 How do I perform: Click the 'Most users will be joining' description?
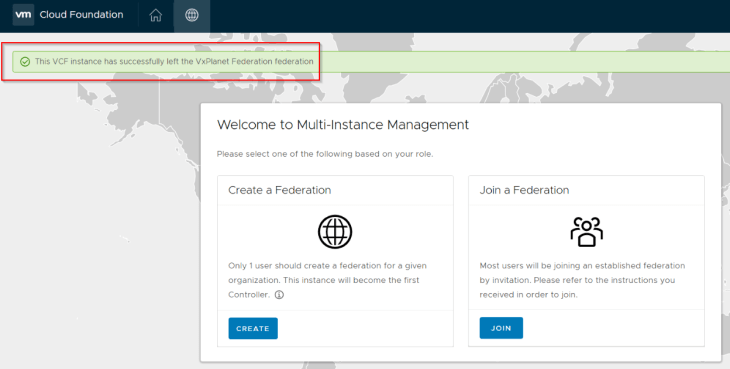582,280
